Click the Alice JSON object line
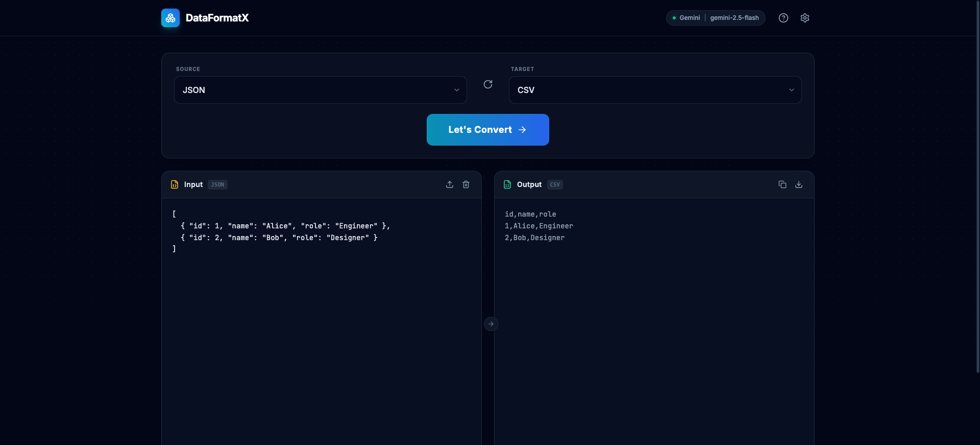The height and width of the screenshot is (445, 980). click(285, 226)
